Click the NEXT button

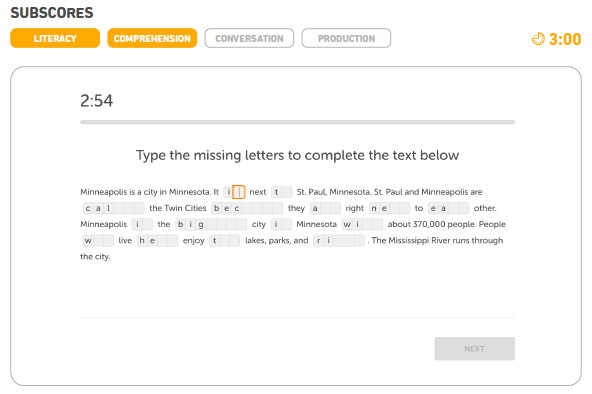tap(475, 349)
